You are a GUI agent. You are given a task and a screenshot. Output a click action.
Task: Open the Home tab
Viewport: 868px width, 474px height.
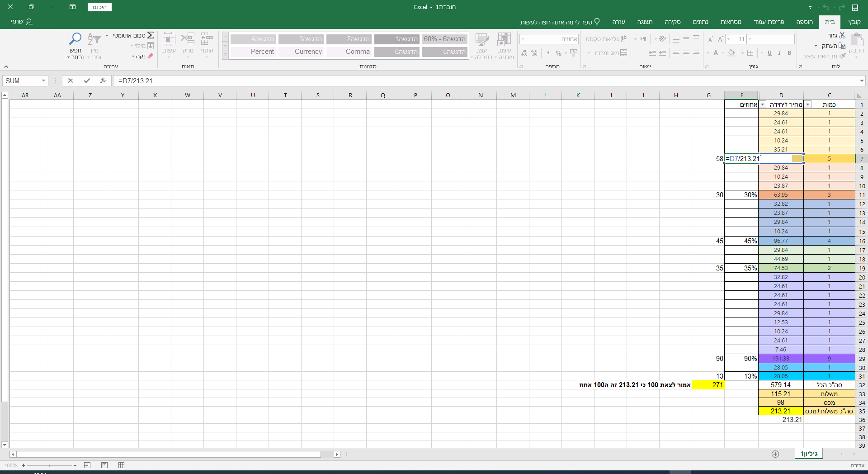click(x=830, y=22)
